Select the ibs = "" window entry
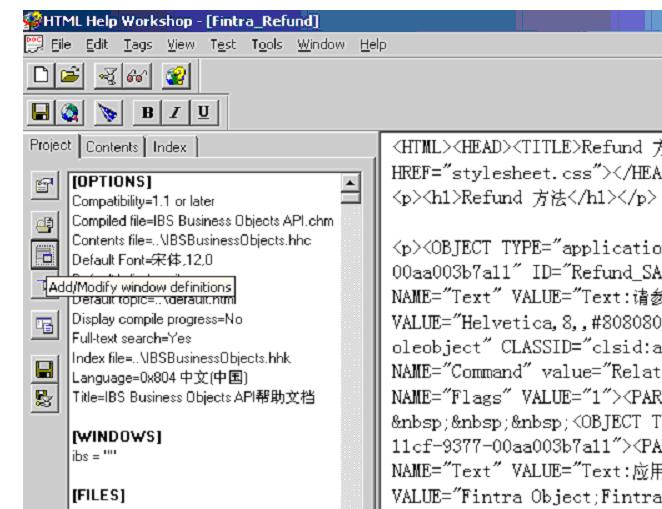This screenshot has height=509, width=662. [x=94, y=456]
